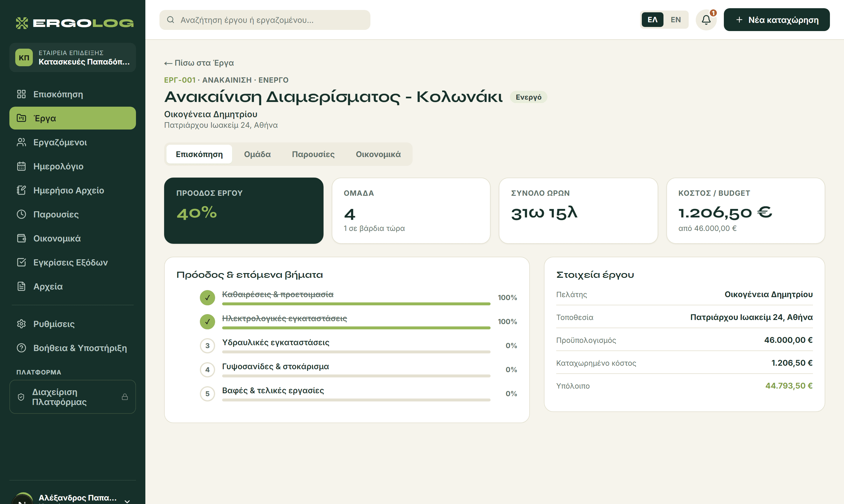Click the ΟΜΑΔΑ team count card
844x504 pixels.
[x=411, y=211]
